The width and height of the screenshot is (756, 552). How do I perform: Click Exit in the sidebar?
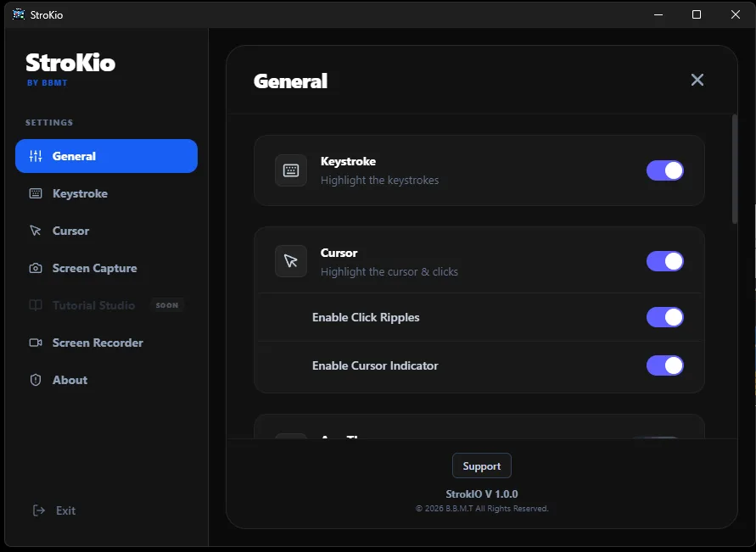click(53, 510)
